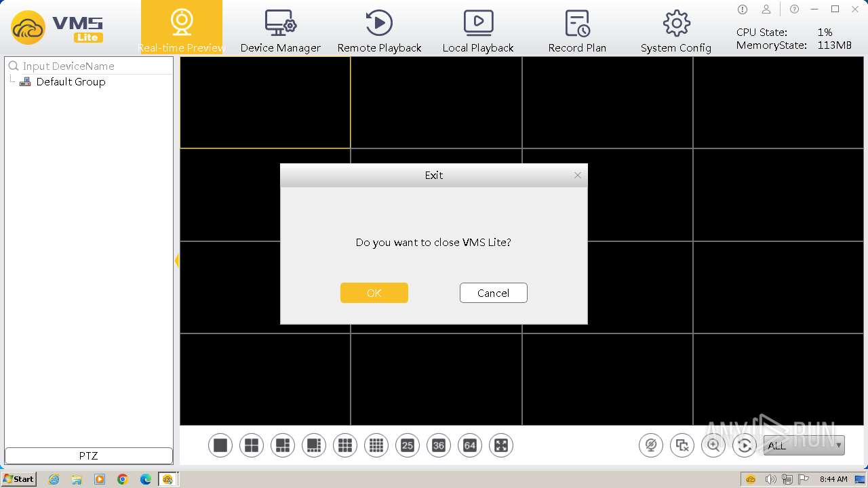The width and height of the screenshot is (868, 488).
Task: Launch Chrome from taskbar
Action: point(123,479)
